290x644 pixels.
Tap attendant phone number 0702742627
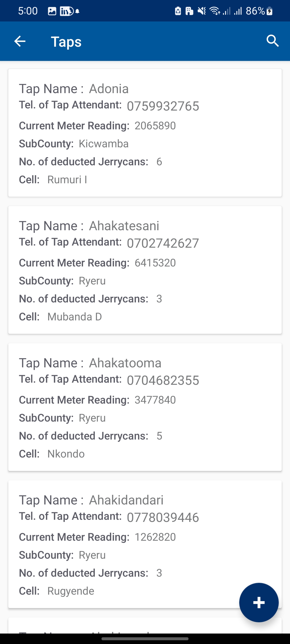[163, 243]
